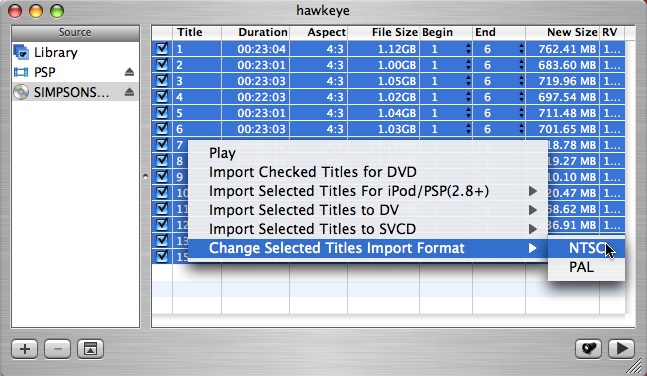Select the SIMPSONS disc icon
Image resolution: width=647 pixels, height=376 pixels.
tap(21, 92)
